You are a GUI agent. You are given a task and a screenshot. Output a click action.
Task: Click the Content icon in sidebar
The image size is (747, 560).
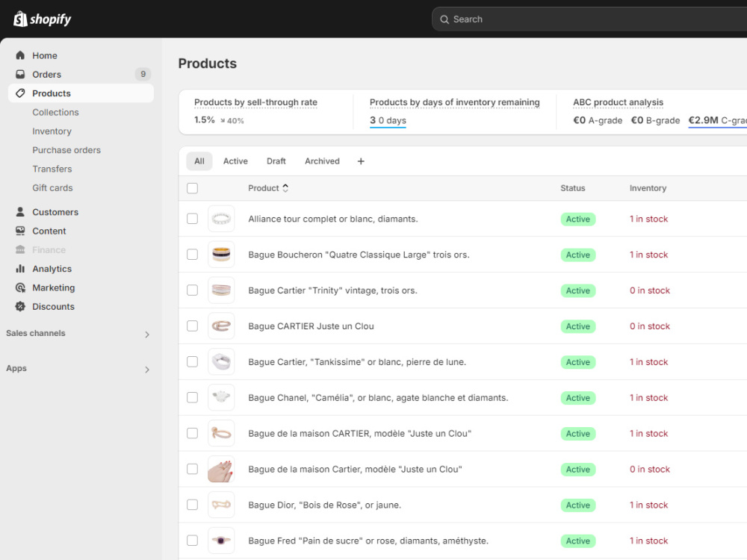[x=20, y=231]
